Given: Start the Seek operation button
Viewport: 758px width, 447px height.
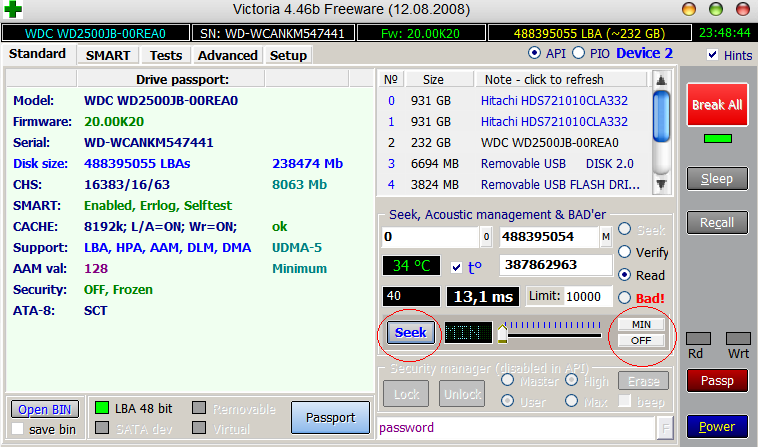Looking at the screenshot, I should pos(410,332).
